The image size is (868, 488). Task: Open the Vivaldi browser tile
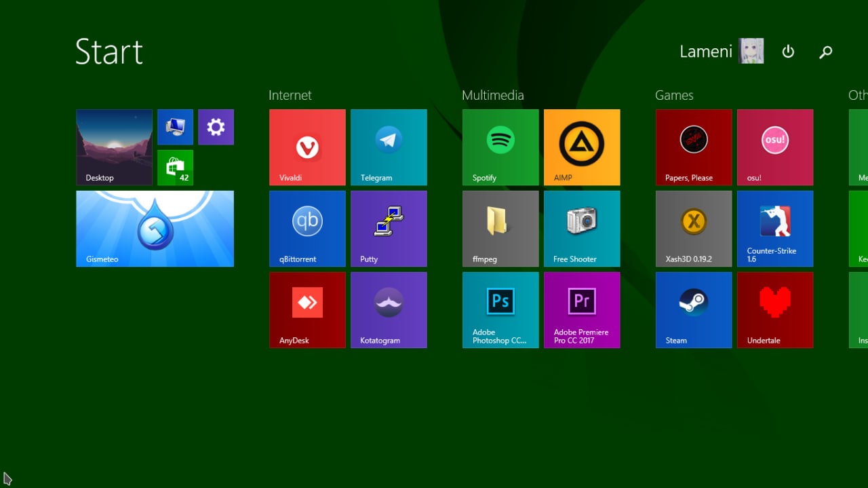pos(307,147)
